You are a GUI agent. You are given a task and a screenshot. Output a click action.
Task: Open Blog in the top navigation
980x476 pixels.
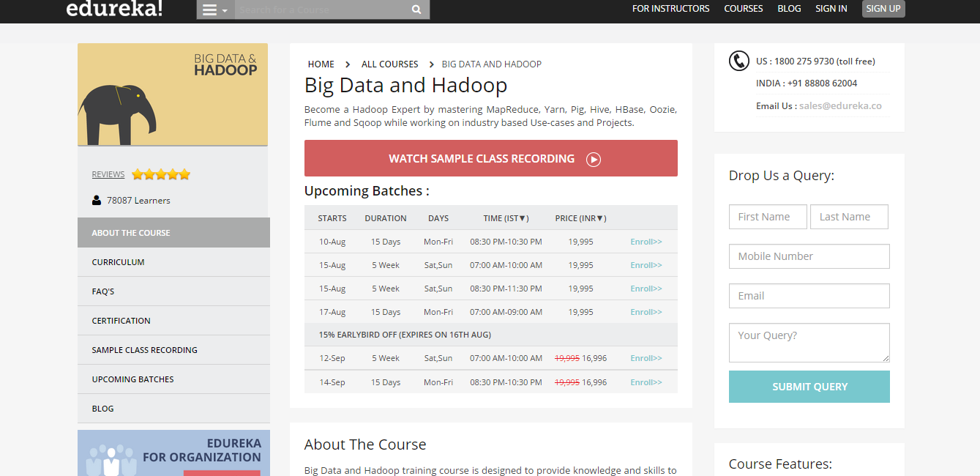[x=789, y=9]
